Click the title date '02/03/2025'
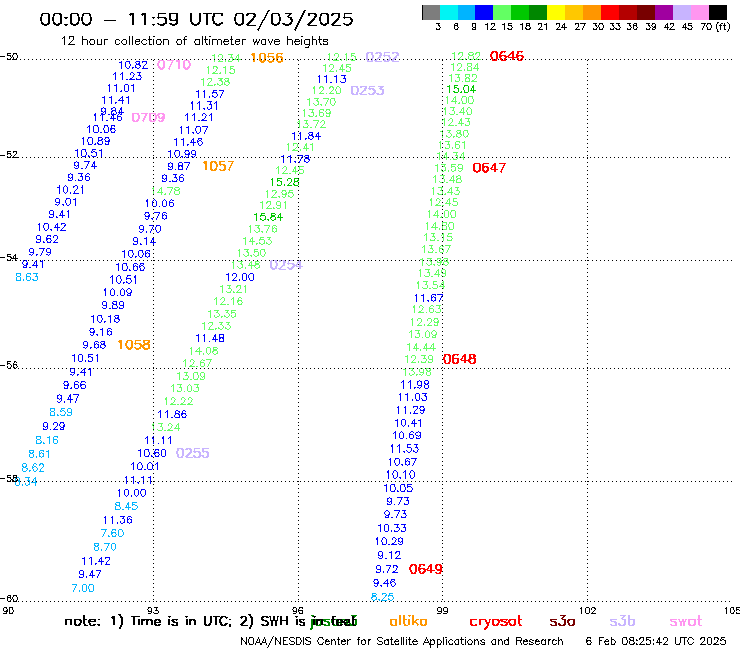The height and width of the screenshot is (650, 740). coord(293,19)
